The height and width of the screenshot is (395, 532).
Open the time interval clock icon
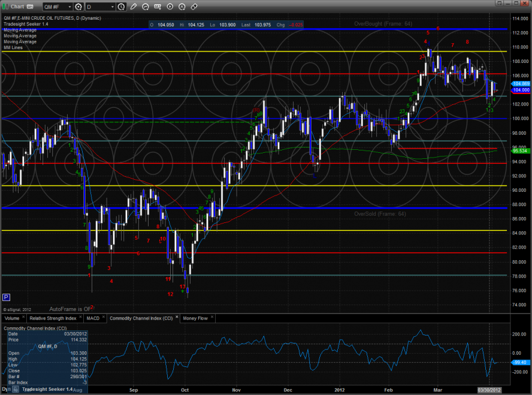[x=122, y=7]
